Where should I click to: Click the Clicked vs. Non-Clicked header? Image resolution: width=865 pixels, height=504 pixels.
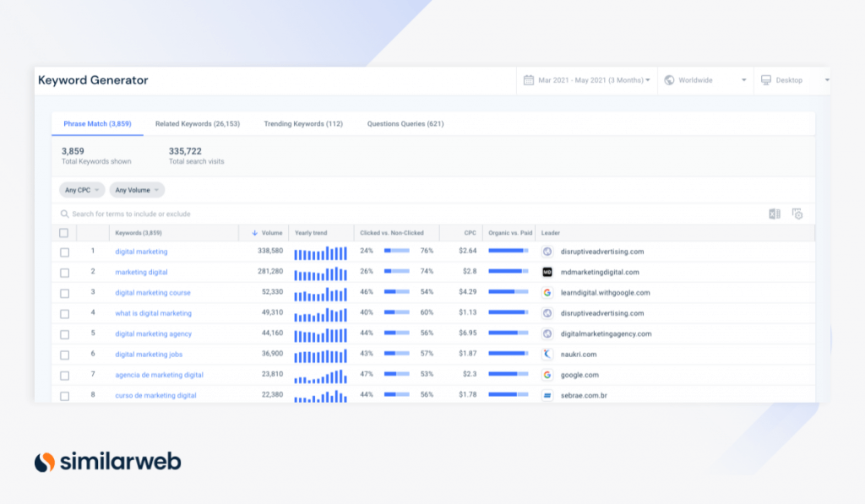[x=392, y=233]
